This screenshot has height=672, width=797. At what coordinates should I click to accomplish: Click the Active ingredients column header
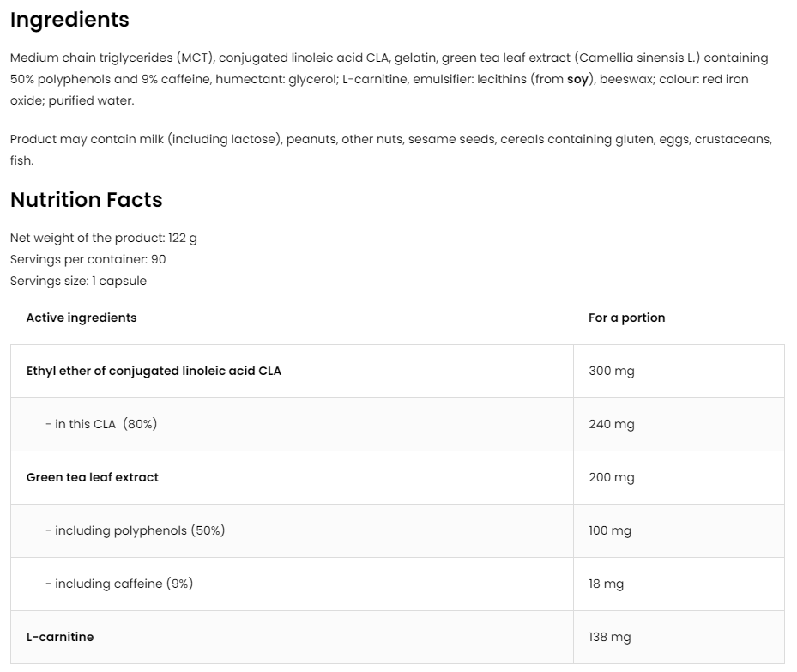[82, 318]
